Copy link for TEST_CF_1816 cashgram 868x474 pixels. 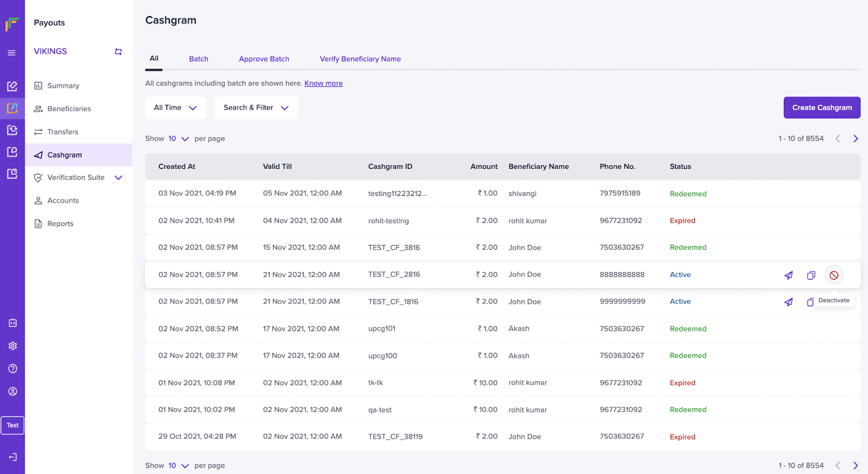point(810,302)
